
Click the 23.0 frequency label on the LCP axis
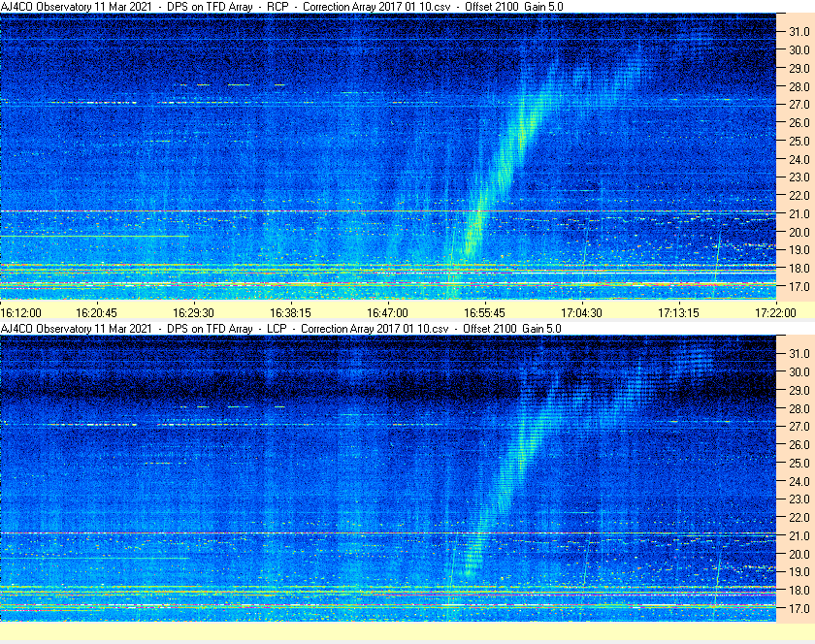(x=799, y=499)
